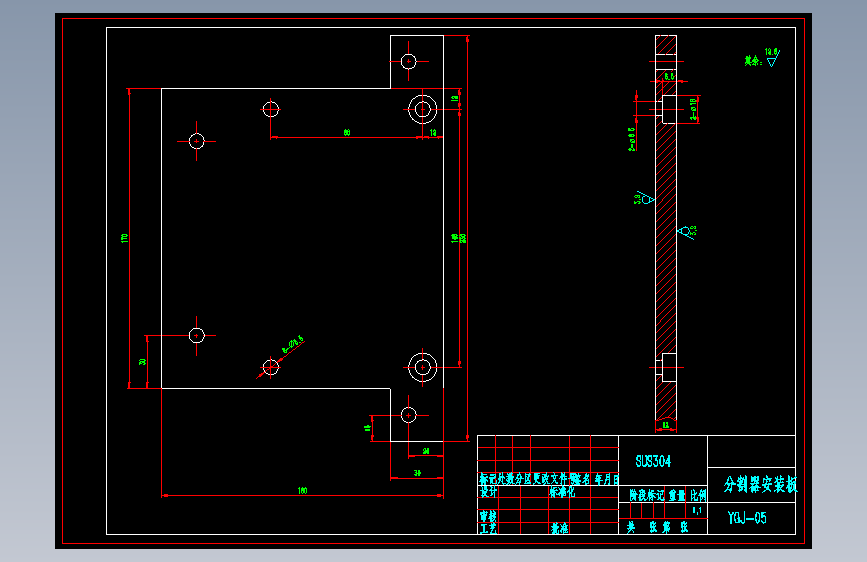Click the 批准 label in title block
867x562 pixels.
[x=559, y=528]
